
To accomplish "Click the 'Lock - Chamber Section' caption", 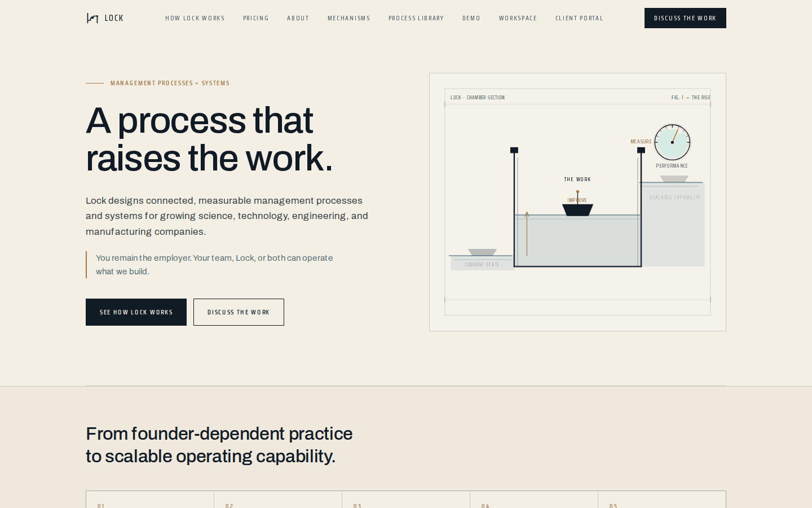I will point(478,98).
